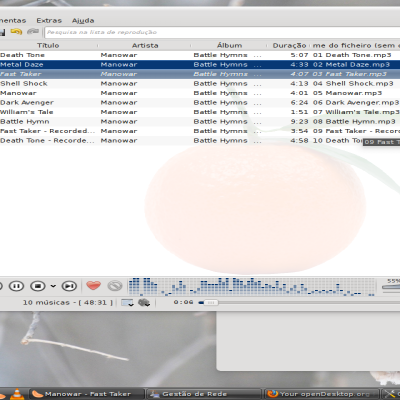This screenshot has height=400, width=400.
Task: Switch to the Manowar - Fast Taker taskbar entry
Action: (87, 394)
